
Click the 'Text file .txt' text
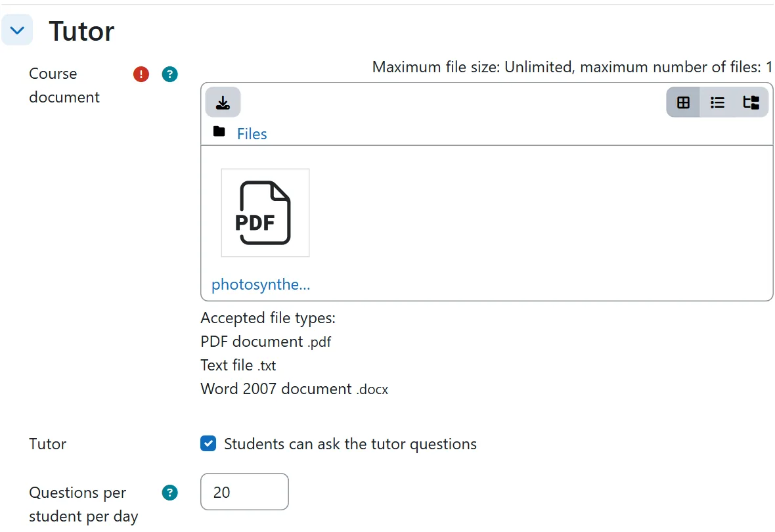238,365
